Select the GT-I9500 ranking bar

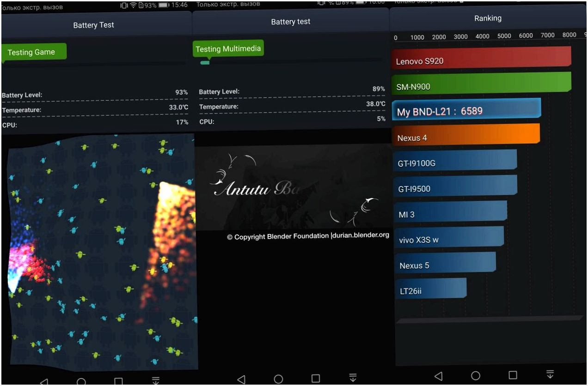click(455, 187)
